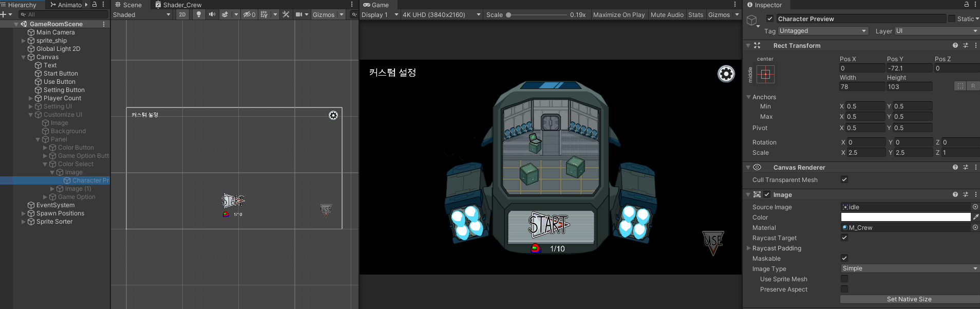Toggle the Static checkbox
The height and width of the screenshot is (309, 980).
tap(952, 19)
